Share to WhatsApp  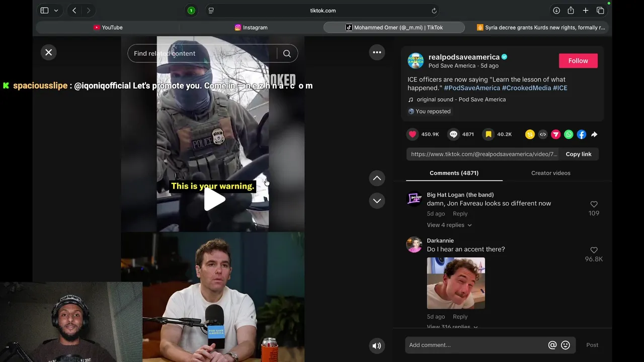tap(569, 134)
